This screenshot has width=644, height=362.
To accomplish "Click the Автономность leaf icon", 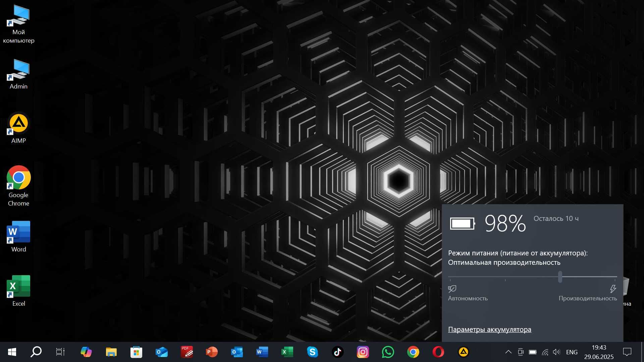I will click(452, 289).
